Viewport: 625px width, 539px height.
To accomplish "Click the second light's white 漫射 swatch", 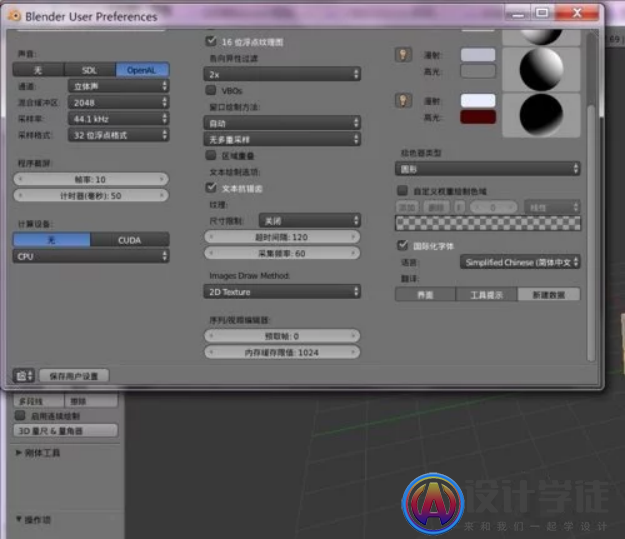I will (478, 100).
